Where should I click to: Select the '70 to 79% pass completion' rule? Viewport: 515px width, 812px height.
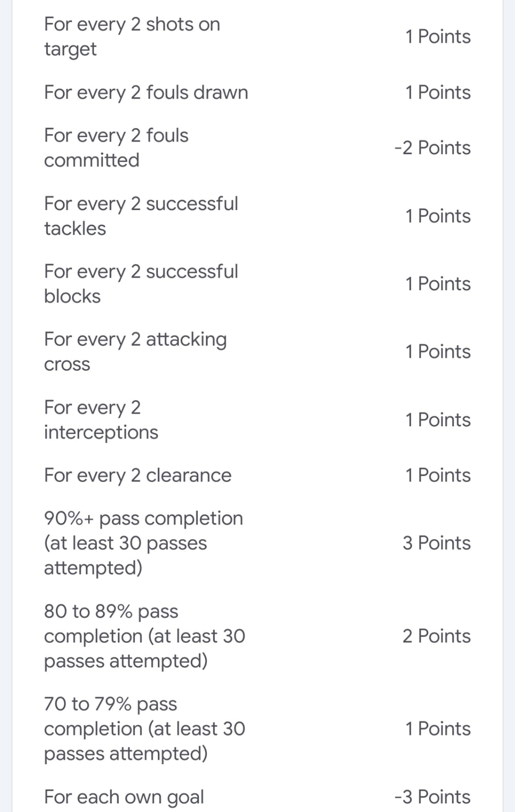[x=144, y=729]
